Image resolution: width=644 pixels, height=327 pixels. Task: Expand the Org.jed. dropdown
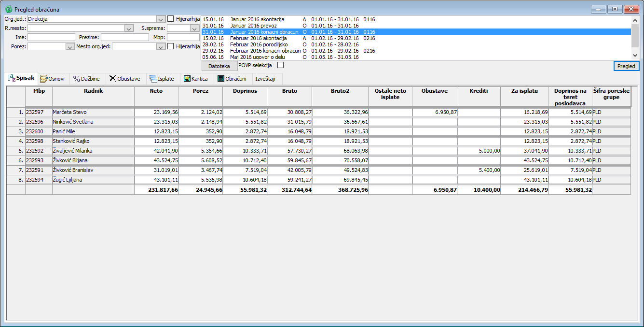pyautogui.click(x=161, y=19)
